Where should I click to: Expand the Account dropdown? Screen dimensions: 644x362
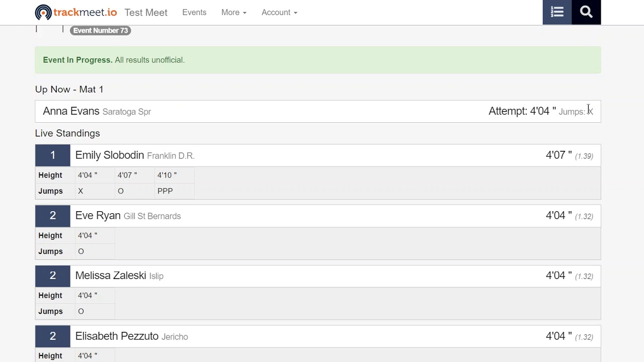pyautogui.click(x=279, y=13)
